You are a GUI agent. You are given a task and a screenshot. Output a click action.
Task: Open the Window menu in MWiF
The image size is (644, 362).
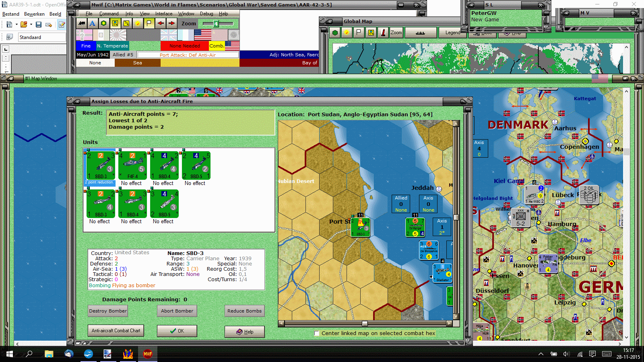pyautogui.click(x=186, y=14)
